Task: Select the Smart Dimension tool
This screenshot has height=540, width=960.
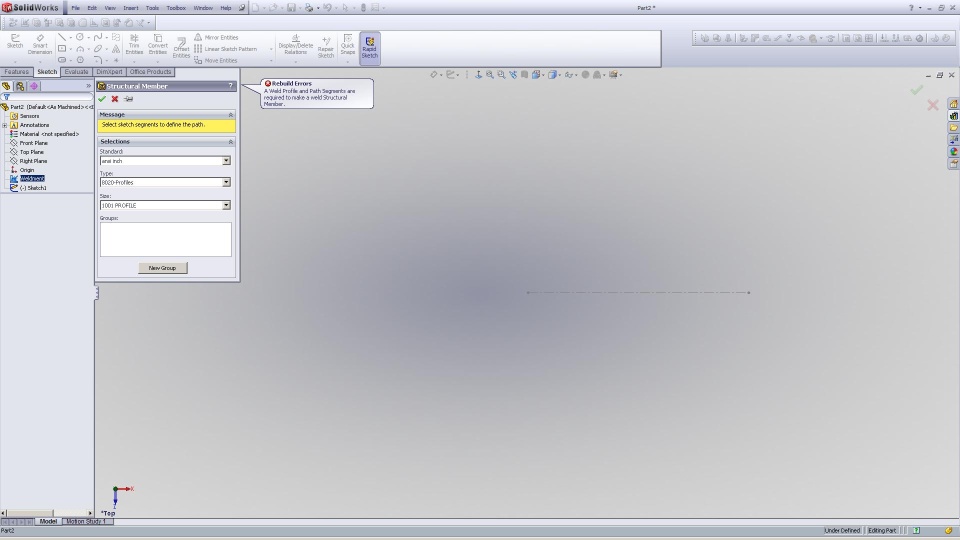Action: tap(40, 44)
